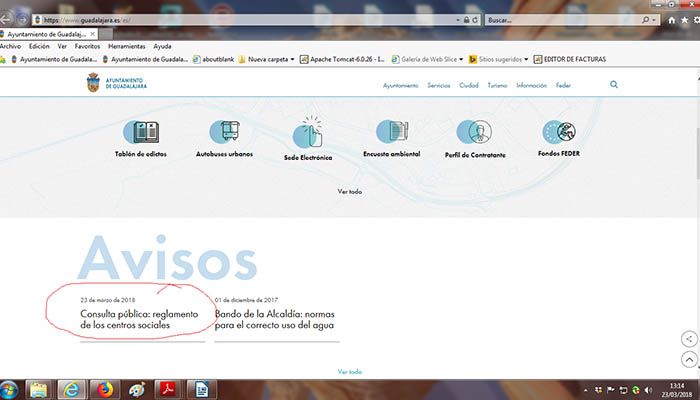This screenshot has width=700, height=400.
Task: Open Apache Tomcat favorites bookmark
Action: point(342,59)
